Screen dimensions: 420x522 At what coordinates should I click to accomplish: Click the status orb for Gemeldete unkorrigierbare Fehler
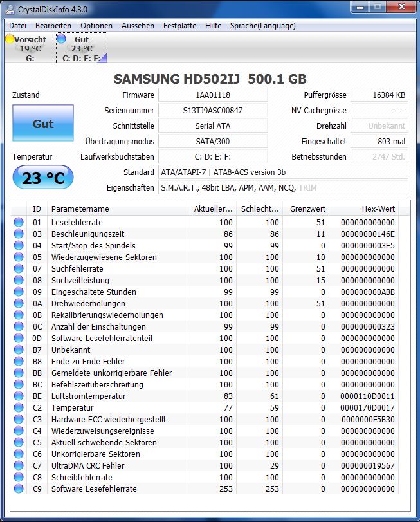(19, 373)
